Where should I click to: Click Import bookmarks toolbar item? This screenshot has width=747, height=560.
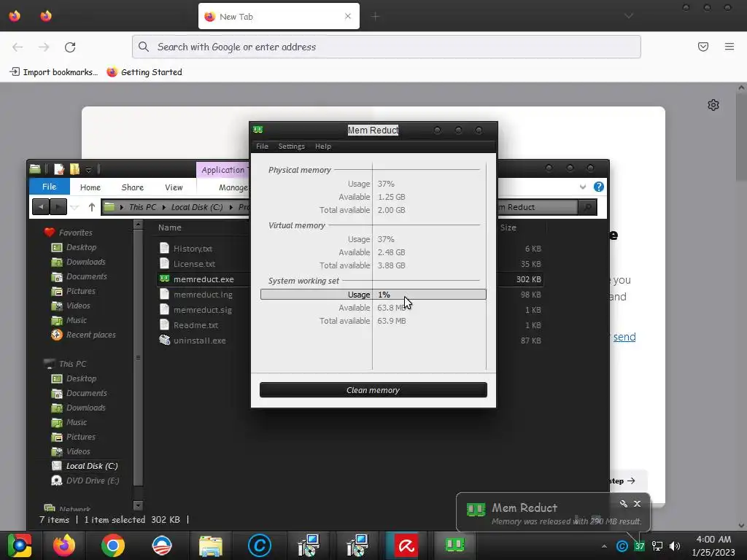(x=54, y=72)
